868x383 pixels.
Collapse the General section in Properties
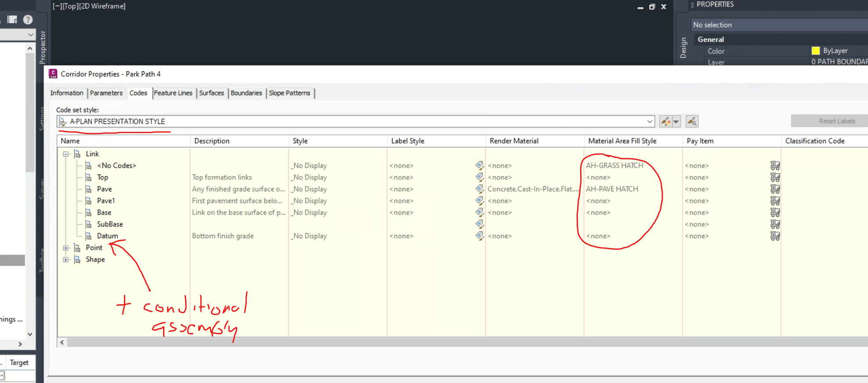click(711, 40)
